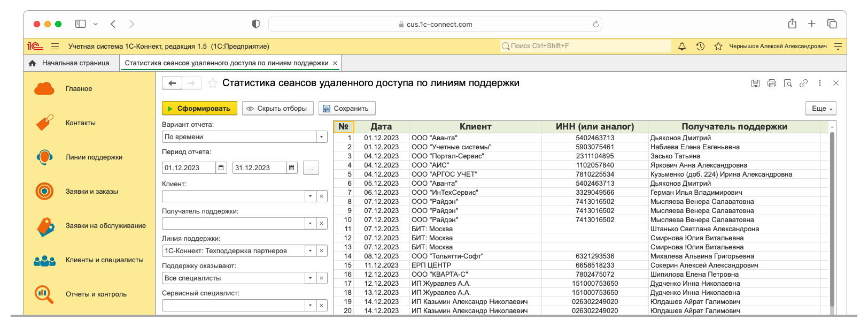Image resolution: width=868 pixels, height=327 pixels.
Task: Click the notifications bell icon
Action: [x=682, y=47]
